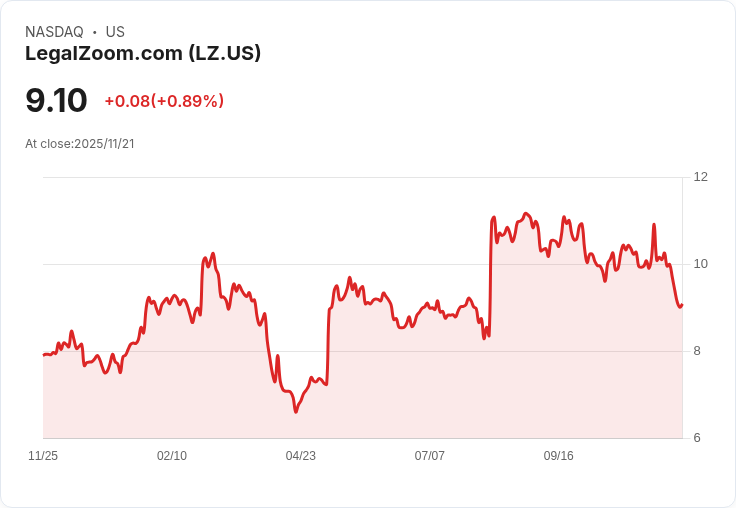Click the 8 y-axis value label
The width and height of the screenshot is (736, 508).
coord(697,351)
